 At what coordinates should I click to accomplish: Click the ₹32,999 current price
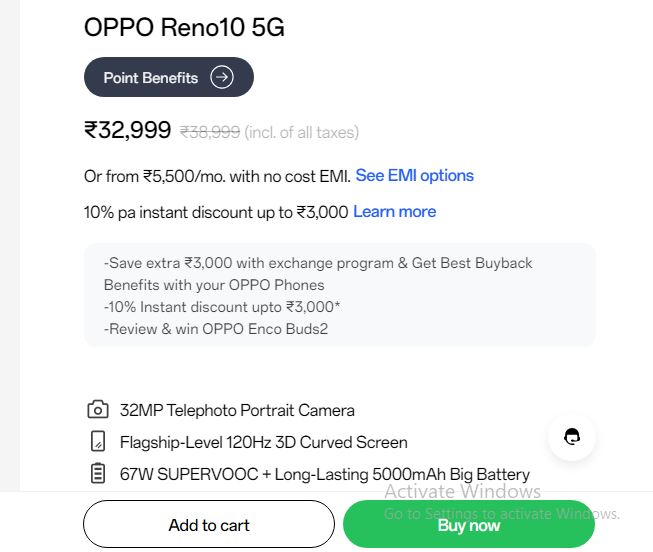point(127,130)
